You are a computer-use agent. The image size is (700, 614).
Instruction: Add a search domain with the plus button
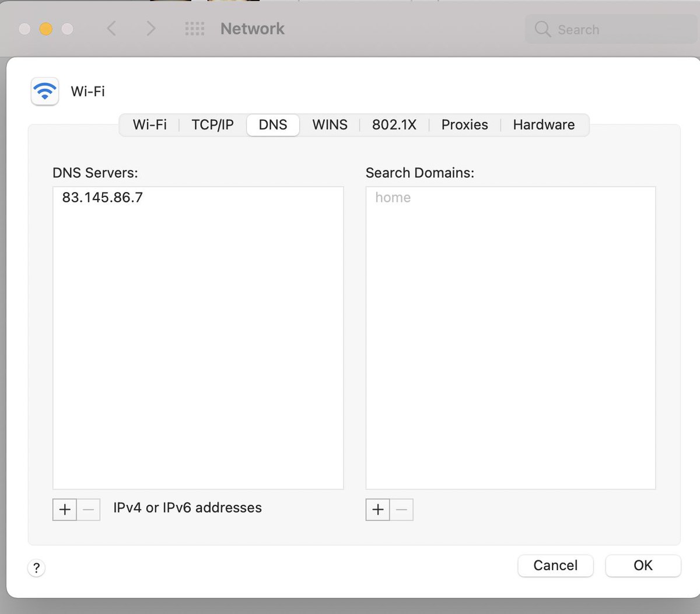coord(378,510)
